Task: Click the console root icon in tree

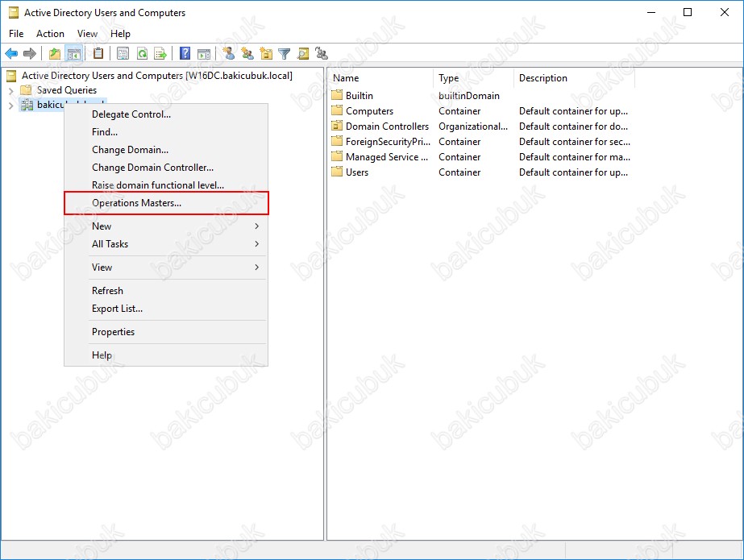Action: (11, 76)
